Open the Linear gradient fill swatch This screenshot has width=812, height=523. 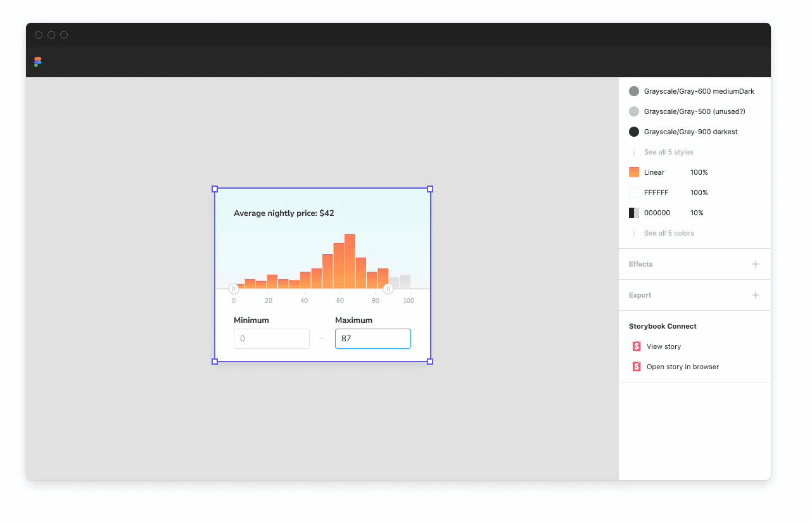tap(633, 172)
